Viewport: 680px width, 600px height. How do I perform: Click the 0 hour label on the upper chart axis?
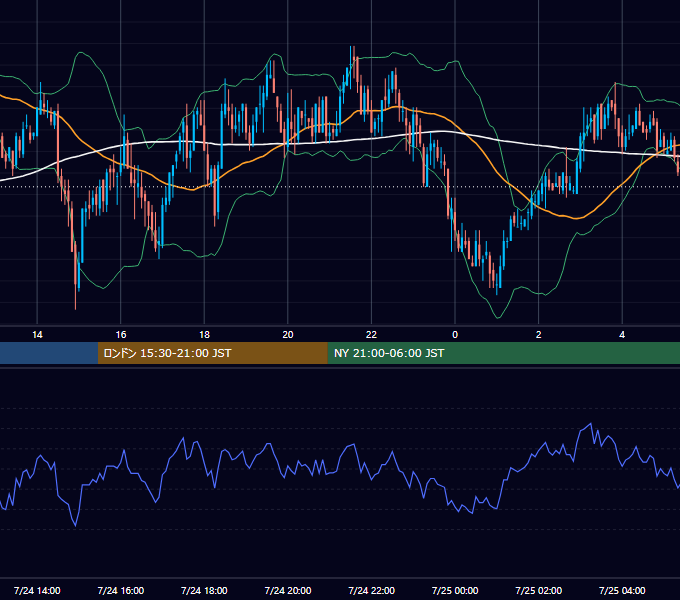click(455, 335)
